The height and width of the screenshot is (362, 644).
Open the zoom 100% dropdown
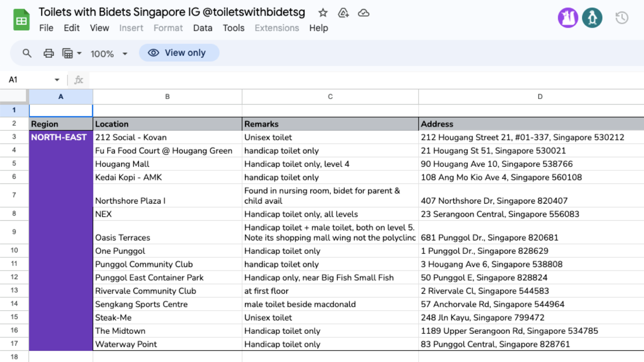[x=109, y=53]
